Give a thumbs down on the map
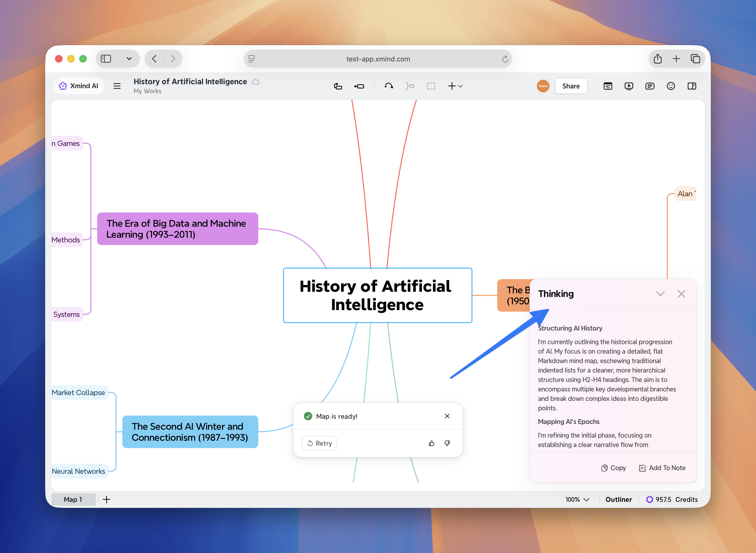 click(447, 443)
